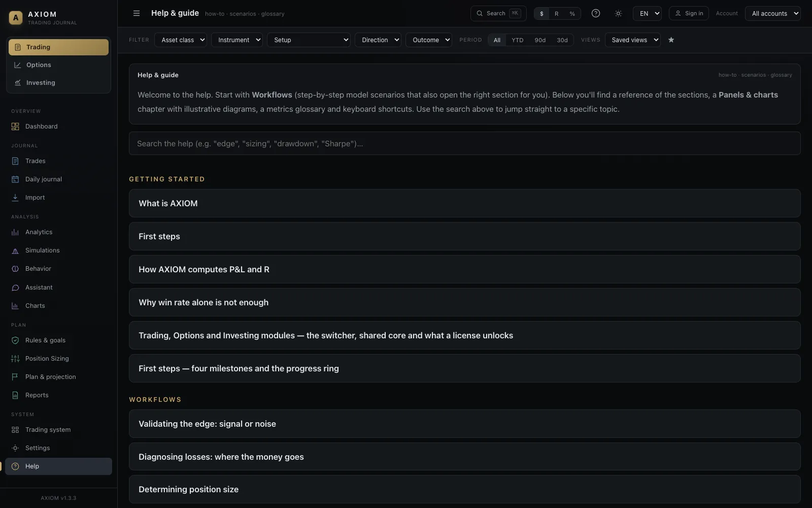Expand the First steps topic

[464, 236]
